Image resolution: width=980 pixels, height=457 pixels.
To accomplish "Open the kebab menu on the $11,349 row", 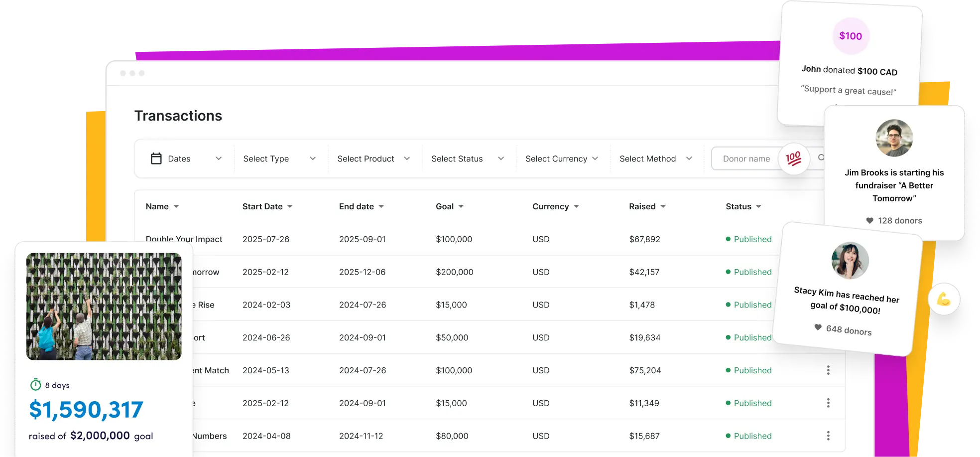I will [828, 403].
